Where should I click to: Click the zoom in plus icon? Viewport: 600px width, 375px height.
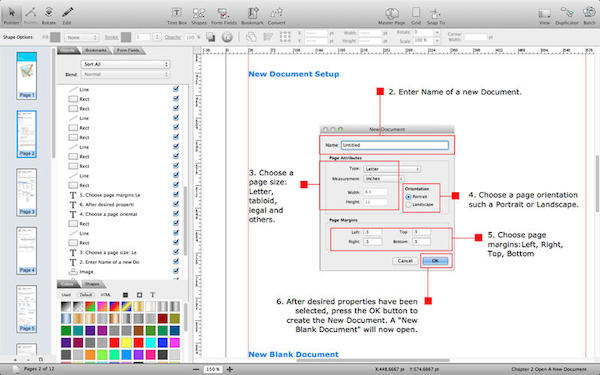point(230,369)
